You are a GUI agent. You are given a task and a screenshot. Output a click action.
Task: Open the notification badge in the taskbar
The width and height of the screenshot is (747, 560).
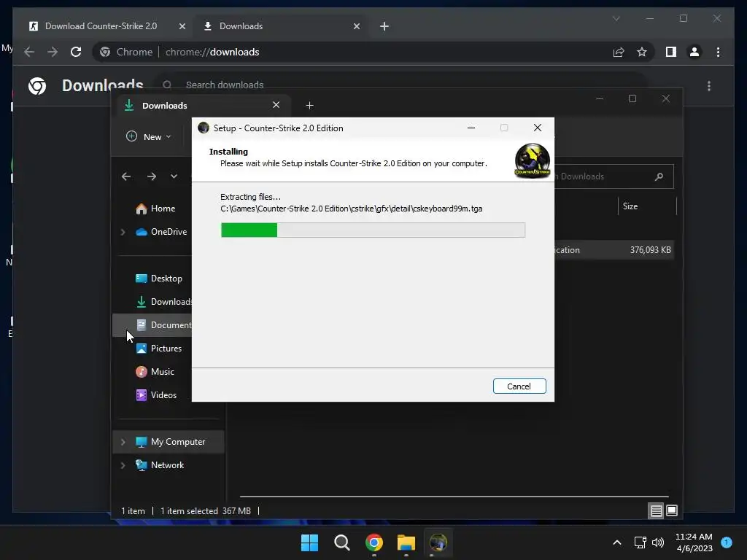coord(726,542)
